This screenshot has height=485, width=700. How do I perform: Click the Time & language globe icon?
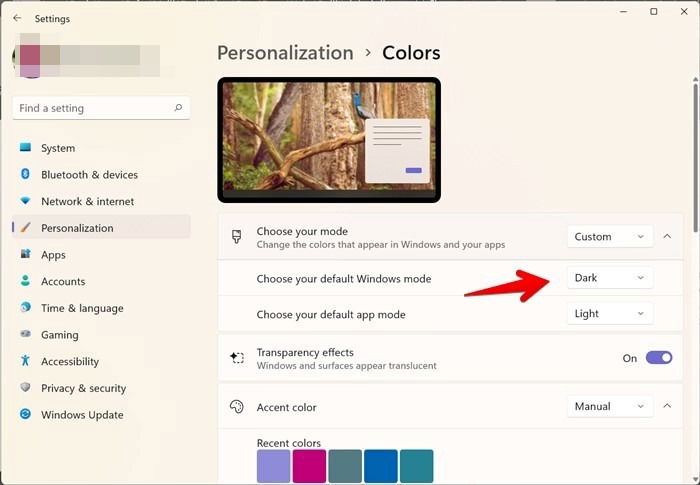click(x=25, y=307)
